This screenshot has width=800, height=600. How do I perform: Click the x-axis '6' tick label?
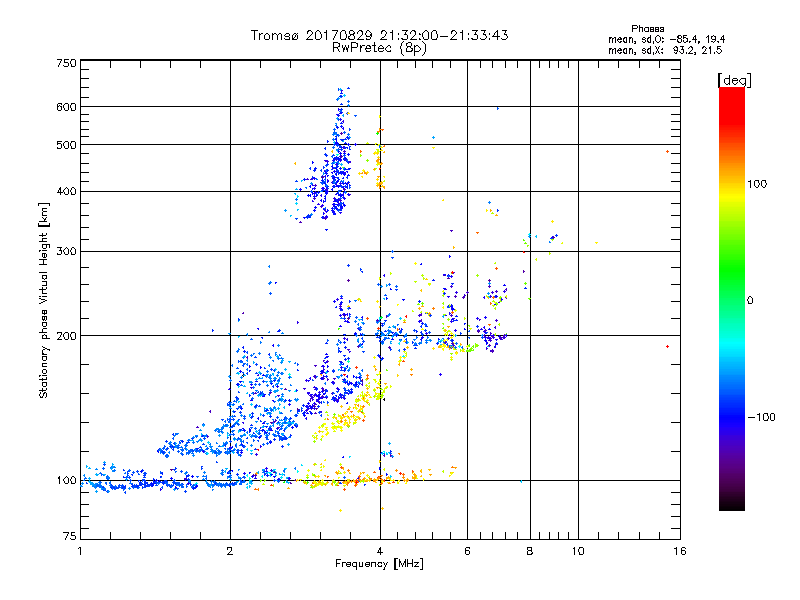click(467, 551)
